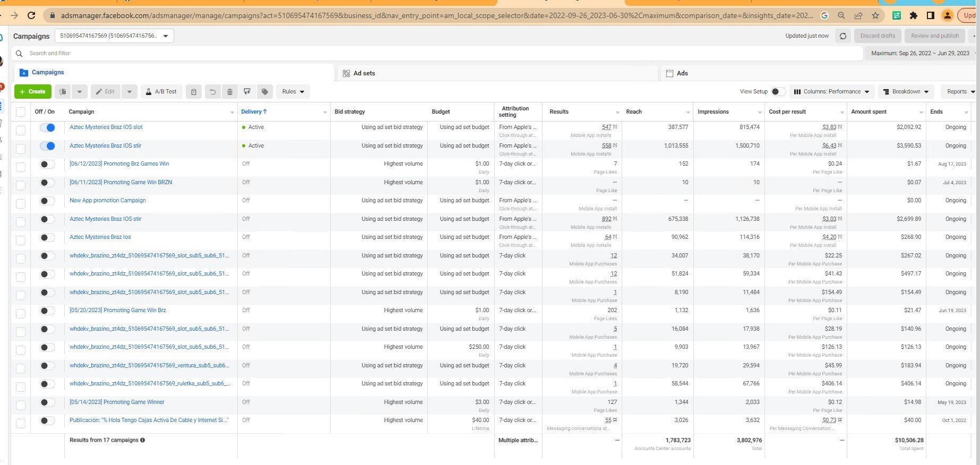This screenshot has height=465, width=980.
Task: Open the Extensions puzzle icon
Action: (x=914, y=15)
